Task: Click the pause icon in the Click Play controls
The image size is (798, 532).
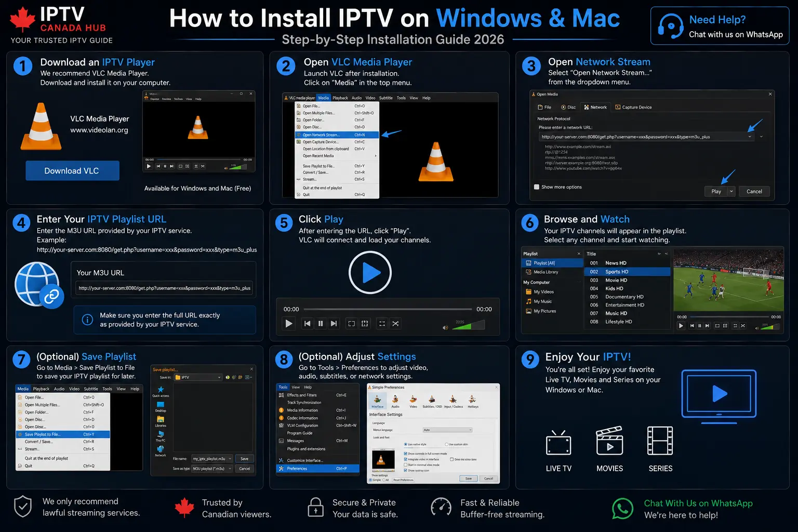Action: click(321, 324)
